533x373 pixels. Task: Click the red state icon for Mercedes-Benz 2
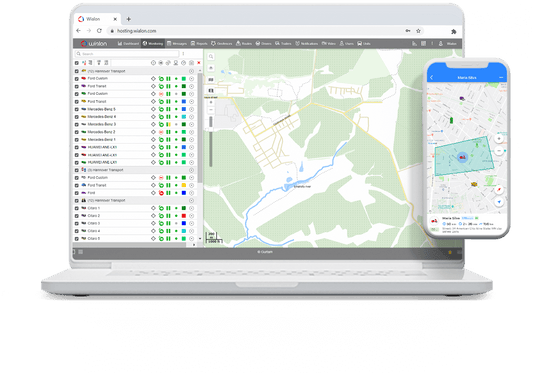(161, 132)
